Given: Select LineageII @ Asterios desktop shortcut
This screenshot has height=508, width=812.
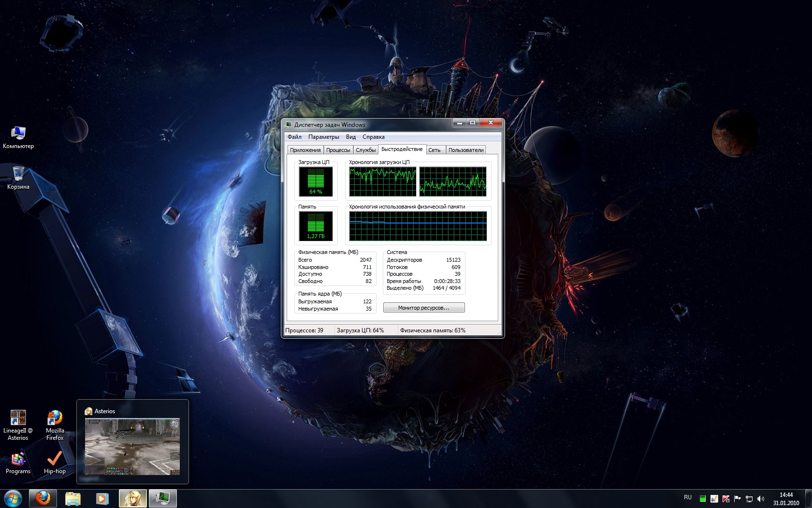Looking at the screenshot, I should [x=18, y=425].
